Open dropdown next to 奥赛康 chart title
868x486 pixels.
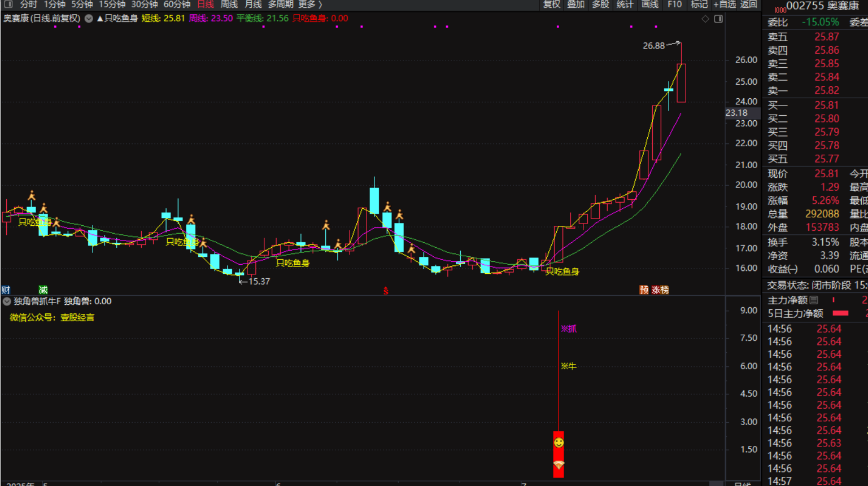[89, 19]
